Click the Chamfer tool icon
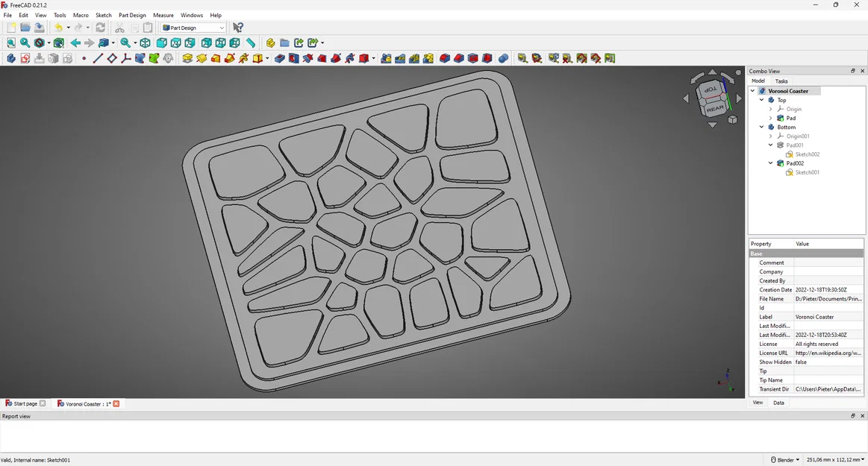 [459, 58]
